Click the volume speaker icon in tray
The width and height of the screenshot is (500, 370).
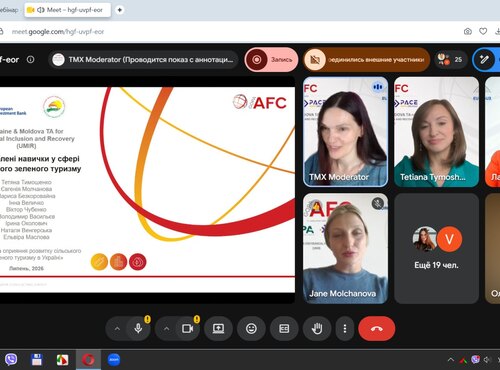pos(487,360)
